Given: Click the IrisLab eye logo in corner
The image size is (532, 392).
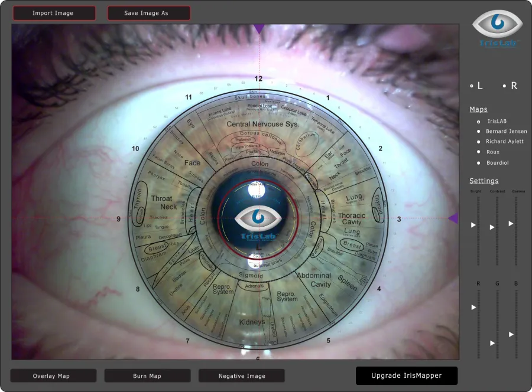Looking at the screenshot, I should (497, 28).
